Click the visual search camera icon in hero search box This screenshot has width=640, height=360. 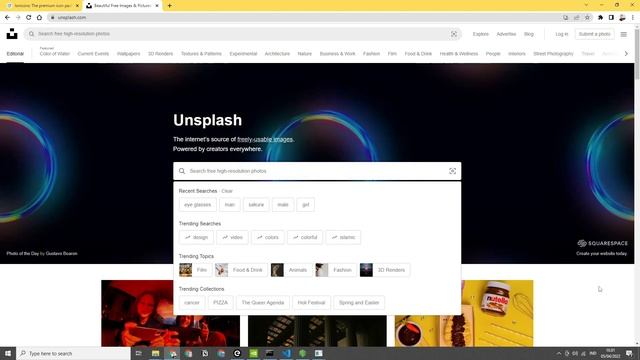(x=452, y=171)
